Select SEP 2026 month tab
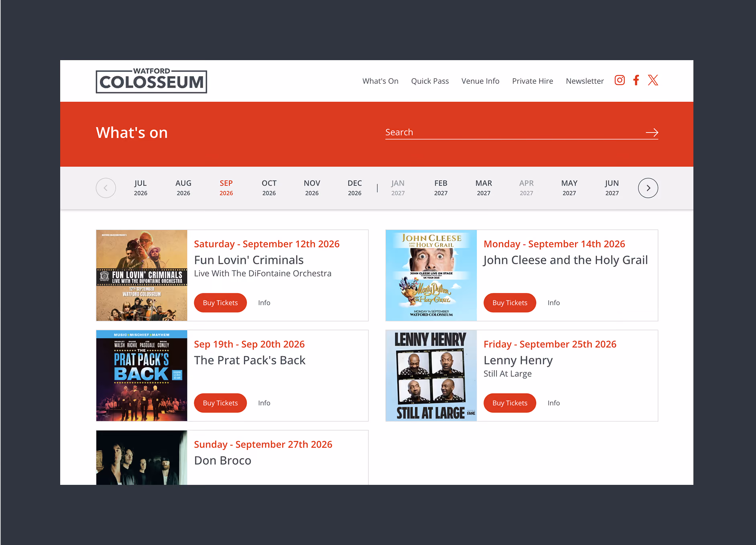Screen dimensions: 756x545 226,188
